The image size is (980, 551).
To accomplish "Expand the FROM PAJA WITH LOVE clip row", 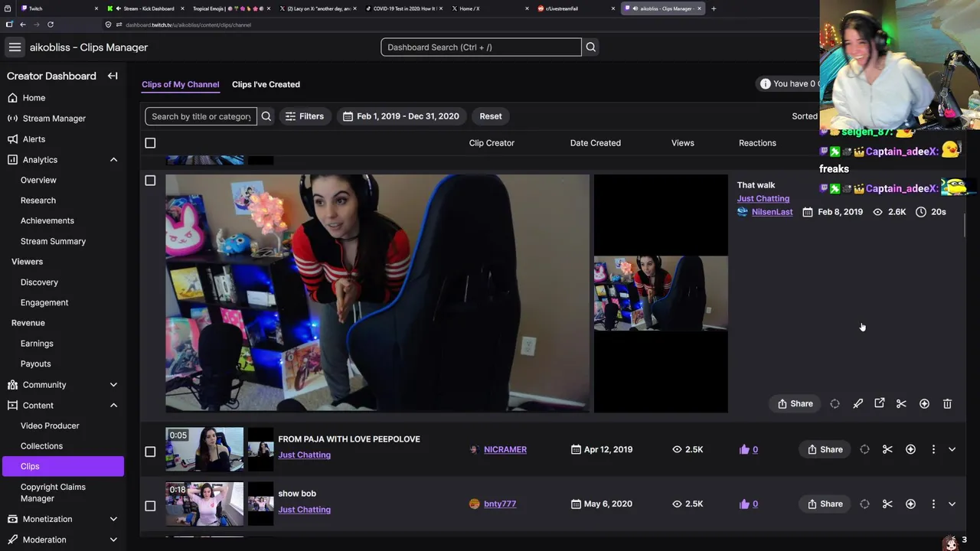I will point(952,449).
